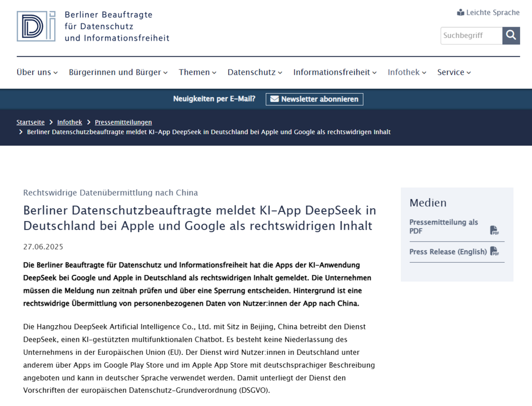The image size is (532, 406).
Task: Expand the Infothek dropdown chevron
Action: [x=424, y=72]
